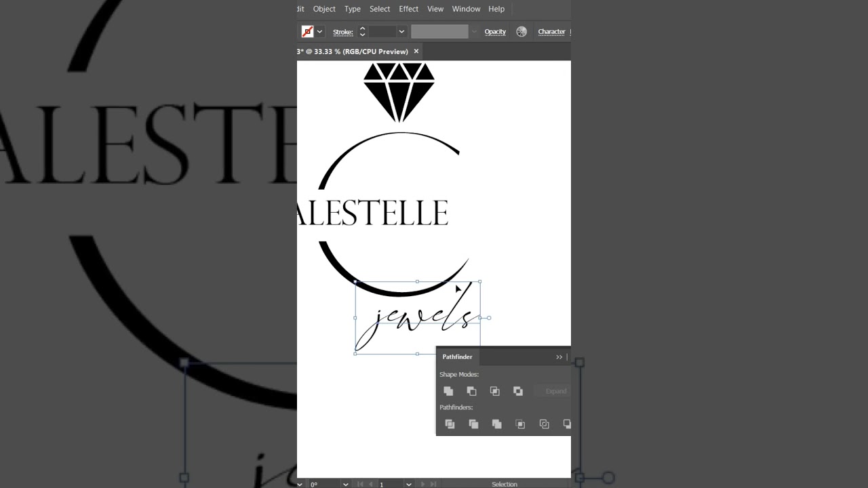The height and width of the screenshot is (488, 868).
Task: Click the Shape Modes label
Action: pyautogui.click(x=459, y=374)
